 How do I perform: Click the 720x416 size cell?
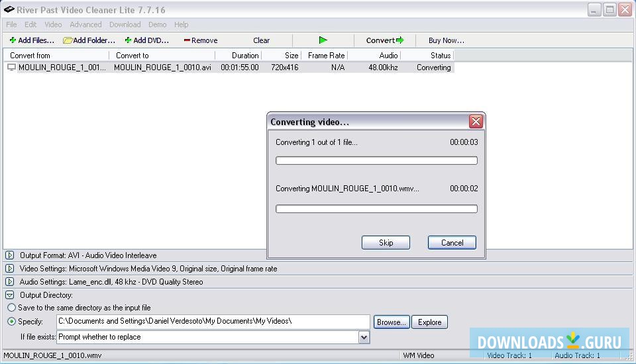tap(285, 68)
